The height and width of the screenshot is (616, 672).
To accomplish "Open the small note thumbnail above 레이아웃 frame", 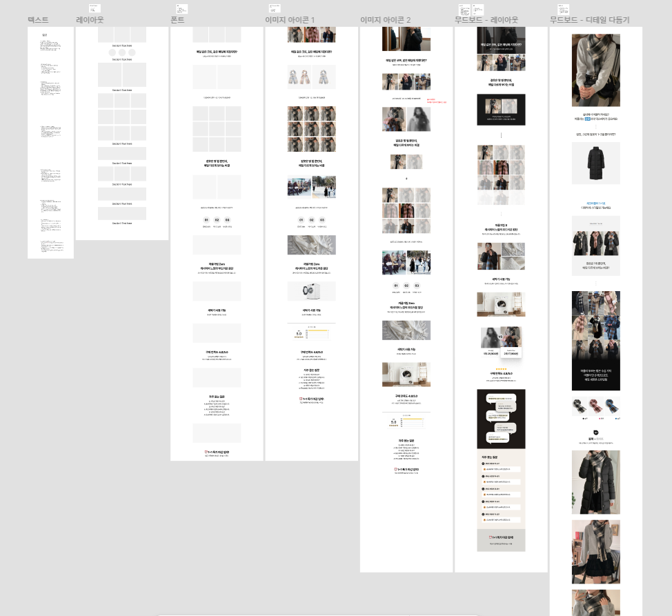I will point(95,8).
